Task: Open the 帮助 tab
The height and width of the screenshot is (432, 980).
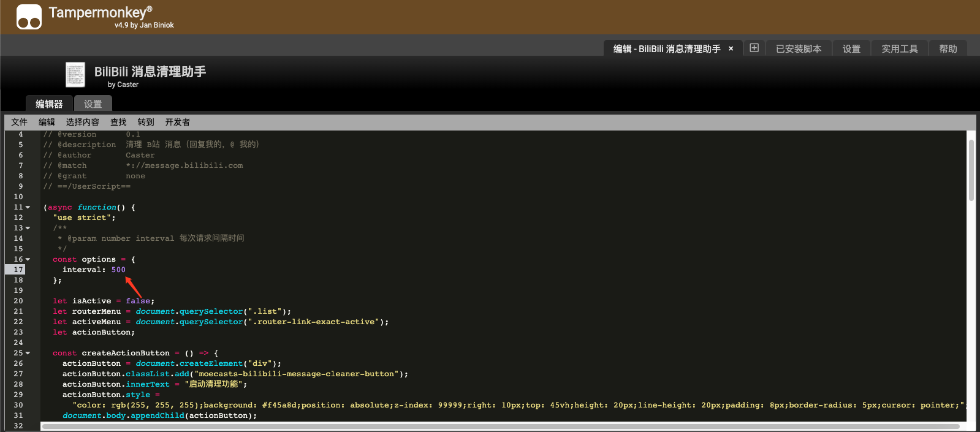Action: [948, 48]
